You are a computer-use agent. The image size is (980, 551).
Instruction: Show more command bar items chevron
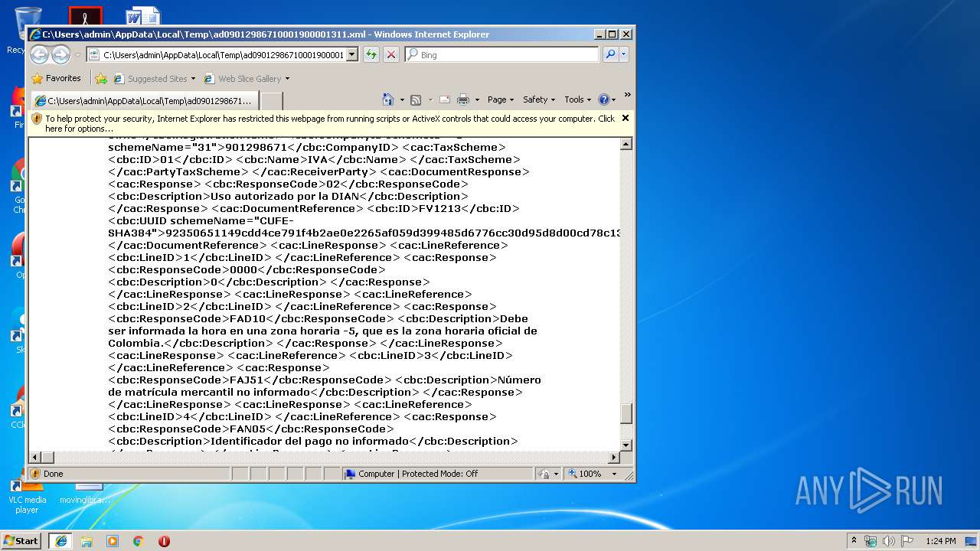(627, 96)
